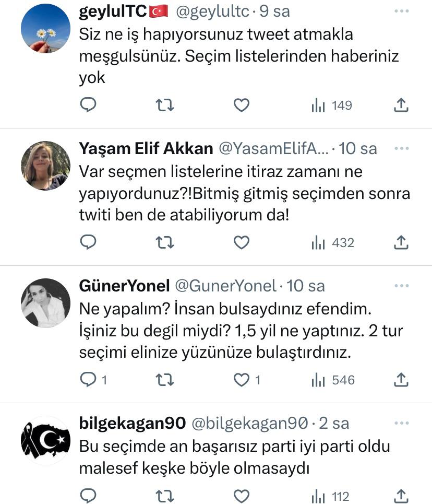Open more options for geylulTC's tweet

coord(401,11)
